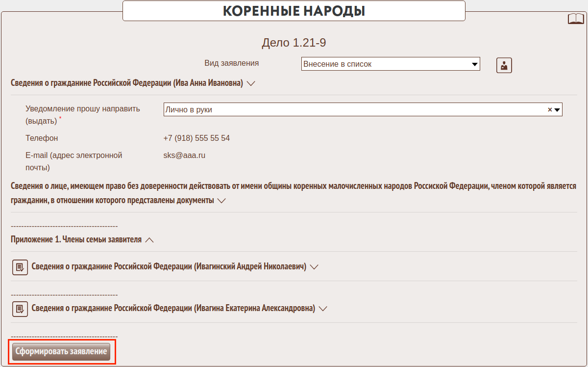Click the "Телефон" field label

coord(42,138)
